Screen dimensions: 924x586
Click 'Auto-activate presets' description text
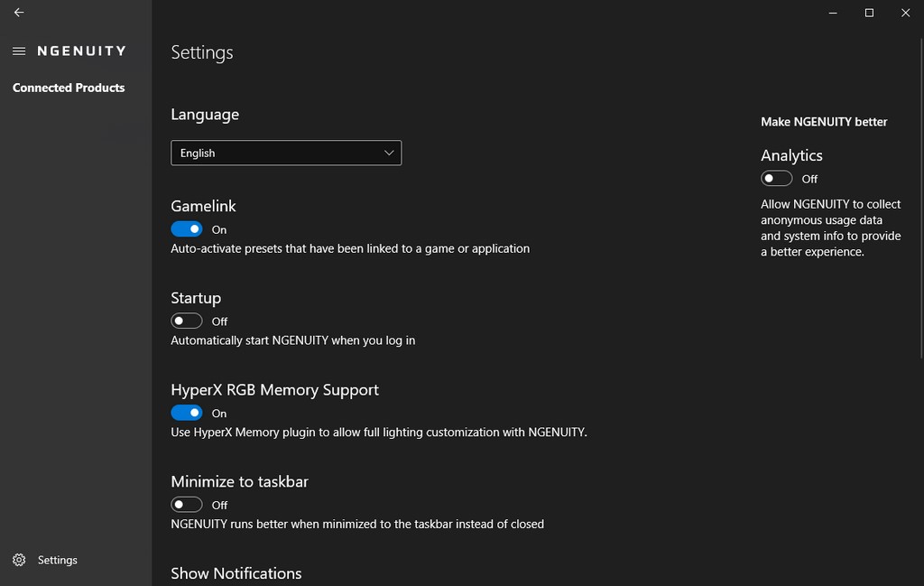350,249
